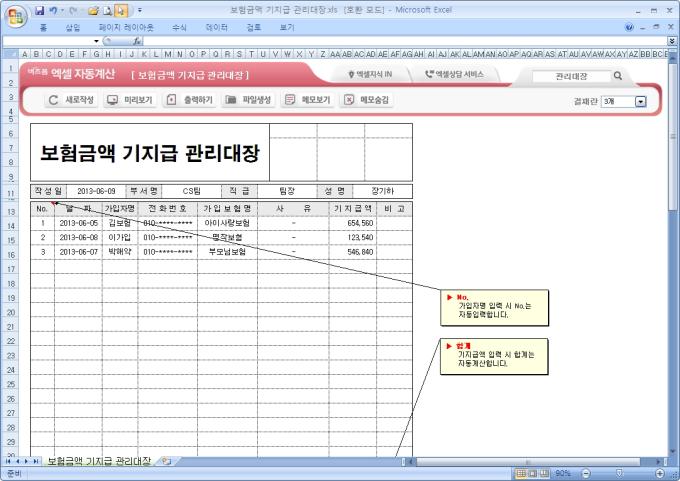This screenshot has width=680, height=481.
Task: Open the 홈 ribbon tab
Action: pyautogui.click(x=43, y=27)
